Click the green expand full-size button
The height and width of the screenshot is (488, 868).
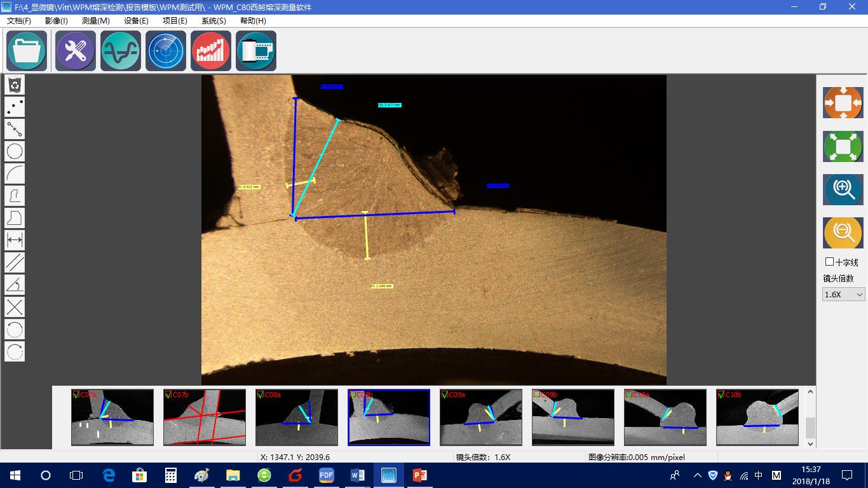click(843, 147)
